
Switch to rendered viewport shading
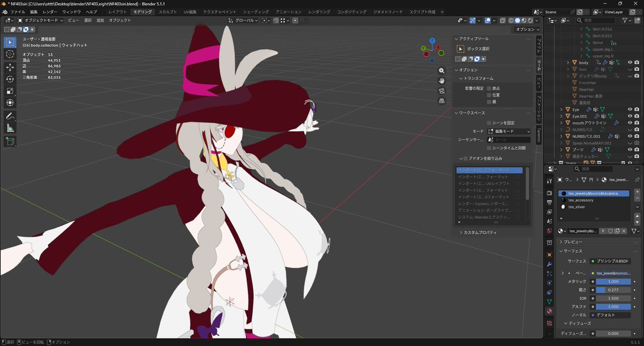[x=530, y=20]
